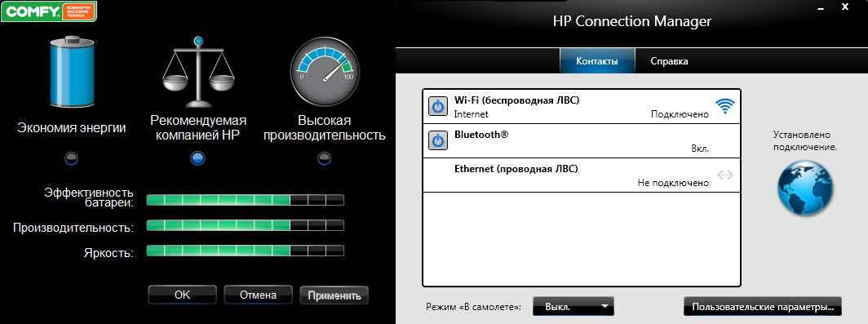The image size is (868, 324).
Task: Click the balance scales HP recommended icon
Action: coord(198,73)
